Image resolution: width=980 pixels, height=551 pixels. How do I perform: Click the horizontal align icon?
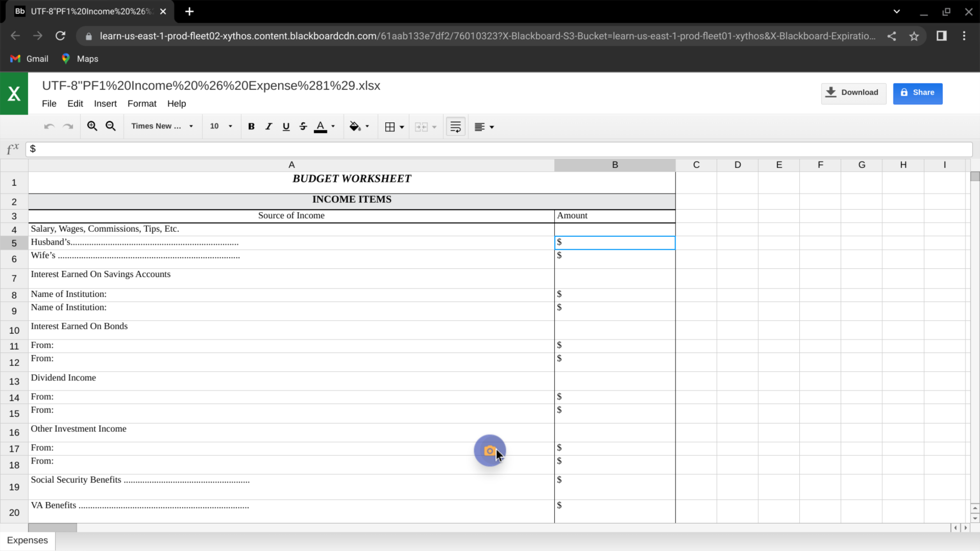[479, 127]
